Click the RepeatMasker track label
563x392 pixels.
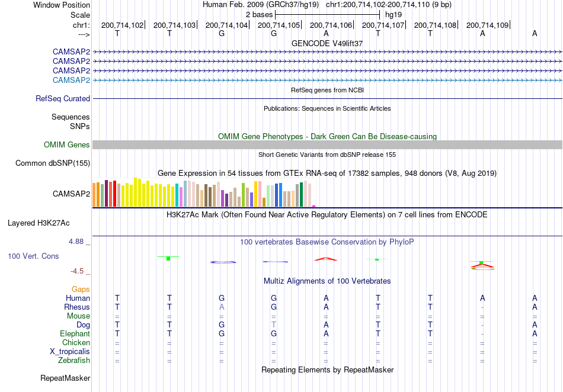click(x=65, y=378)
